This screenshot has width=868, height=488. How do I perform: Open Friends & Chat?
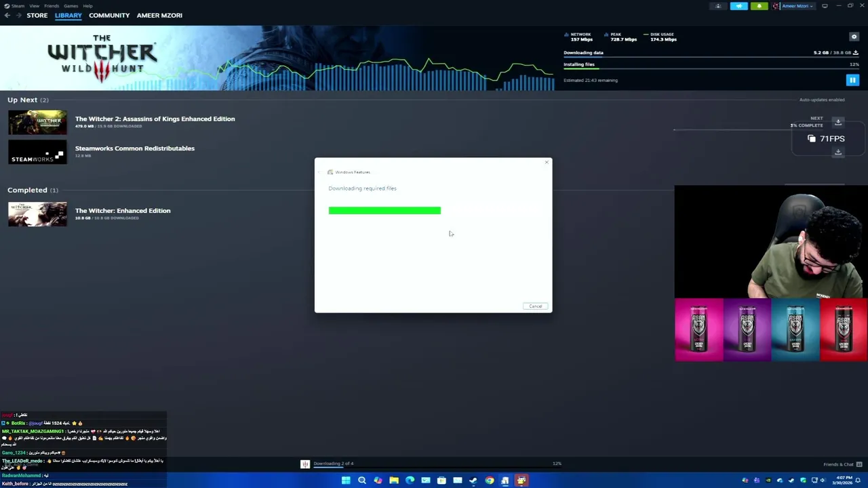point(838,464)
